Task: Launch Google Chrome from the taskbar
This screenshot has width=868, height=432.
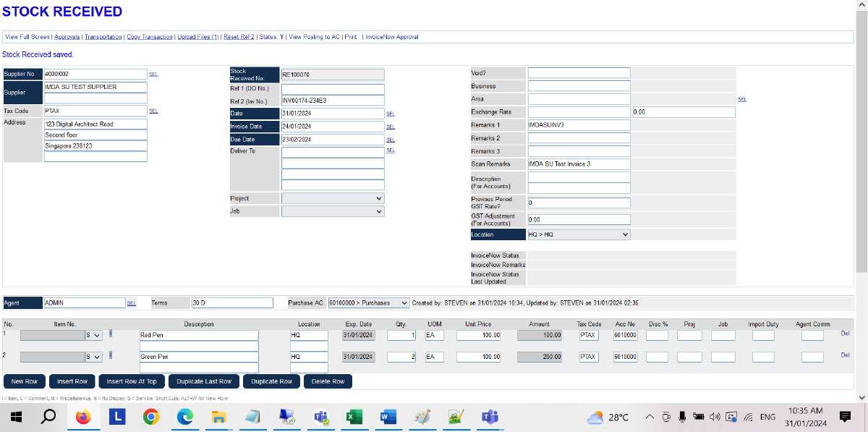Action: [x=151, y=417]
